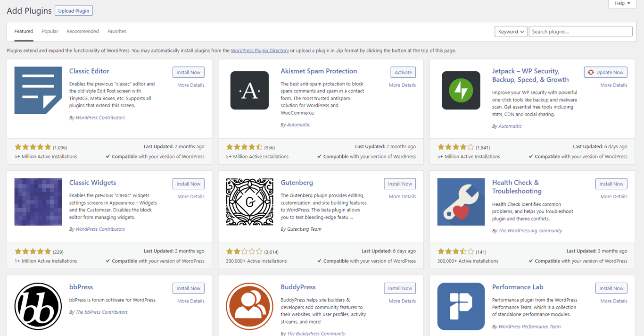The width and height of the screenshot is (644, 336).
Task: Click the Classic Widgets pixelated thumbnail
Action: click(x=38, y=202)
